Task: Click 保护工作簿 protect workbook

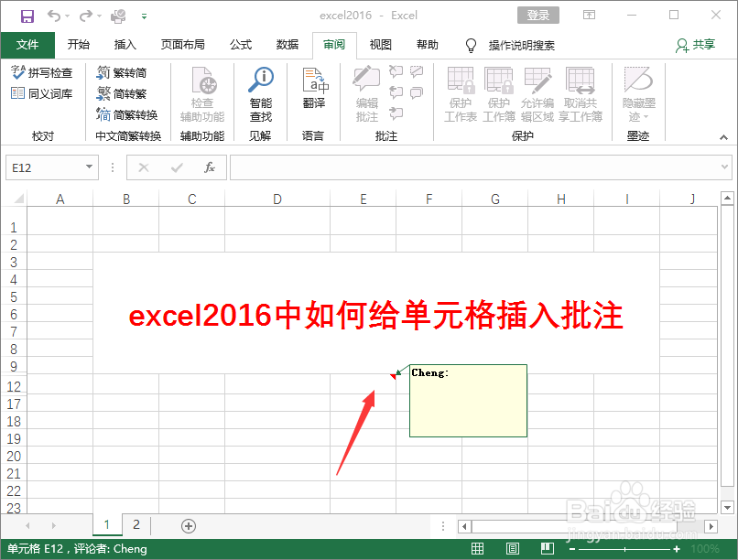Action: click(x=499, y=94)
